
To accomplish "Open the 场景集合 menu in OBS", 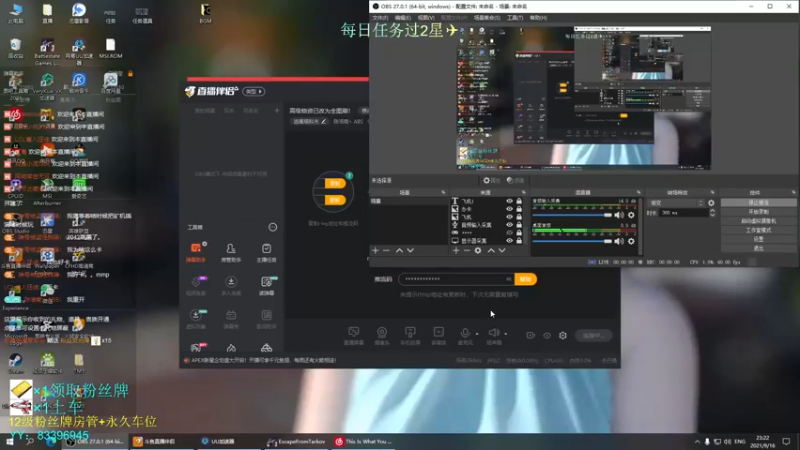I will click(x=487, y=18).
